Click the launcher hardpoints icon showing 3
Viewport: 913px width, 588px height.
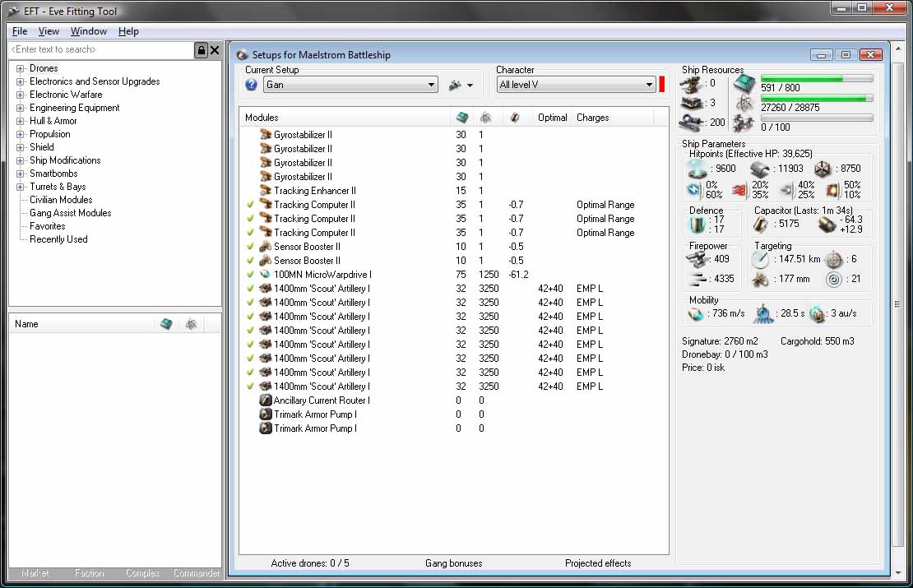tap(691, 104)
